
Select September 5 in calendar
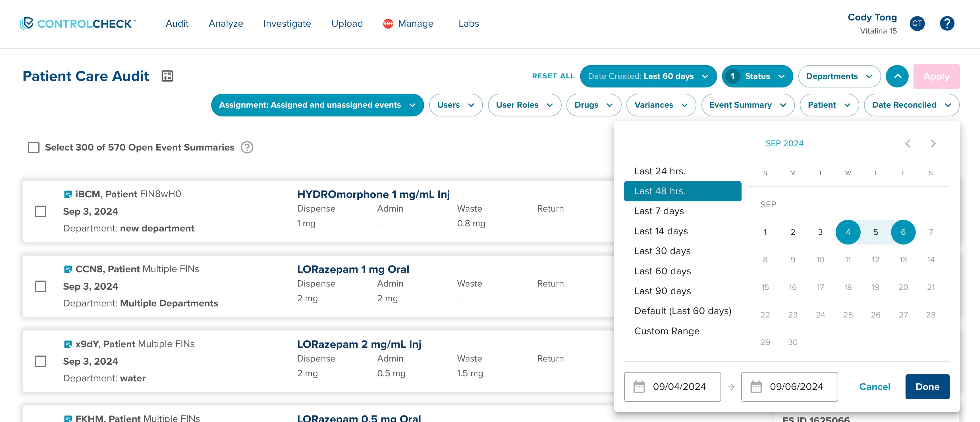[875, 232]
